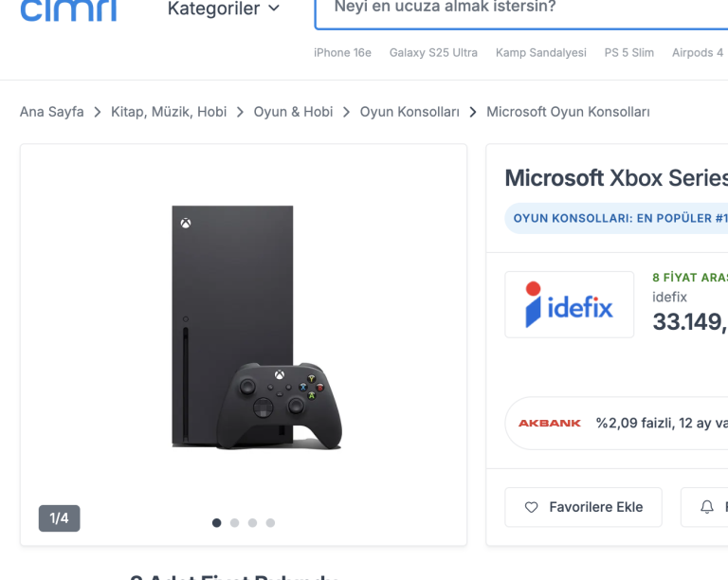
Task: Show the third gallery image dot
Action: point(252,523)
